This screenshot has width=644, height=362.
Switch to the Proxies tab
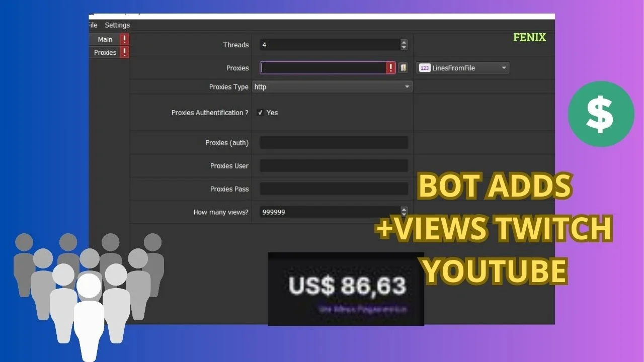pos(105,52)
